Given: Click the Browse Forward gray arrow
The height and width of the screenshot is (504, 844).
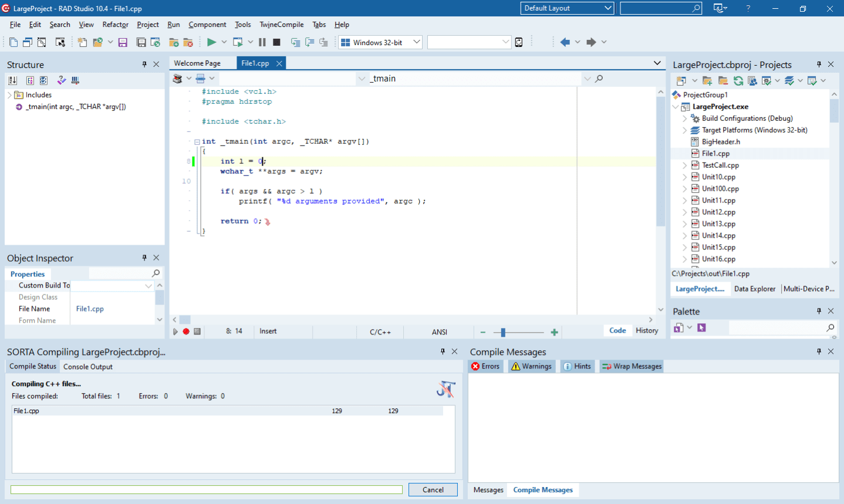Looking at the screenshot, I should click(591, 42).
